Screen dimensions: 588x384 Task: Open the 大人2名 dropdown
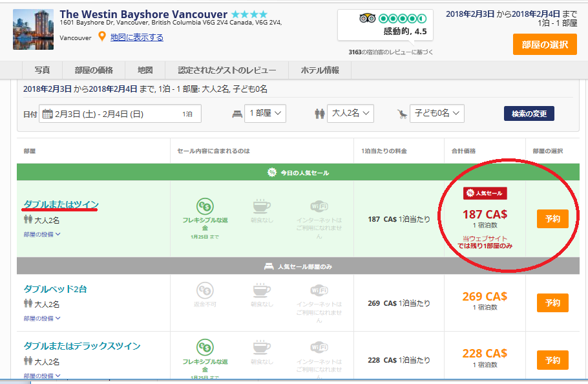351,113
